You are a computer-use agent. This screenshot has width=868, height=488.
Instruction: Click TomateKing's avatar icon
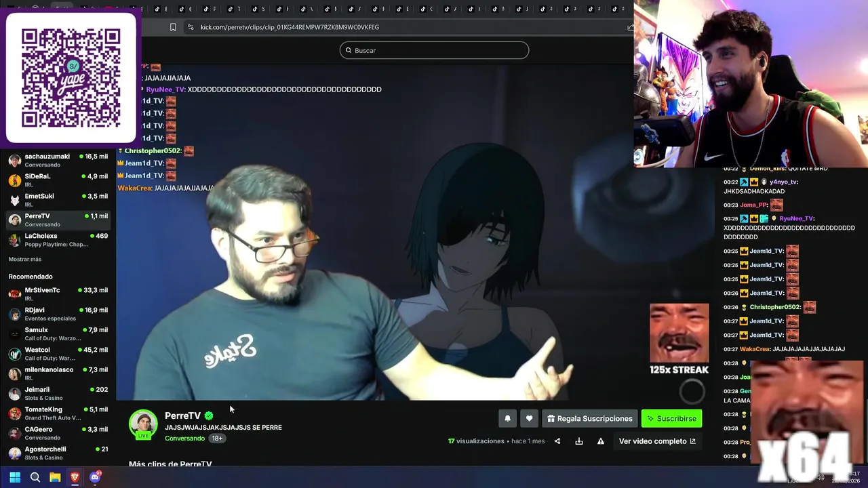coord(14,414)
